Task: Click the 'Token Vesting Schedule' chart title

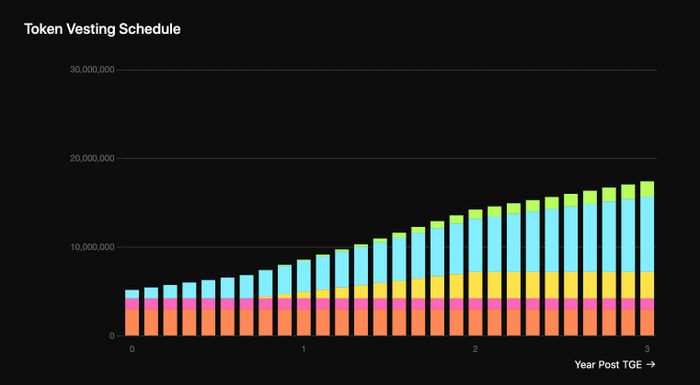Action: [x=102, y=29]
